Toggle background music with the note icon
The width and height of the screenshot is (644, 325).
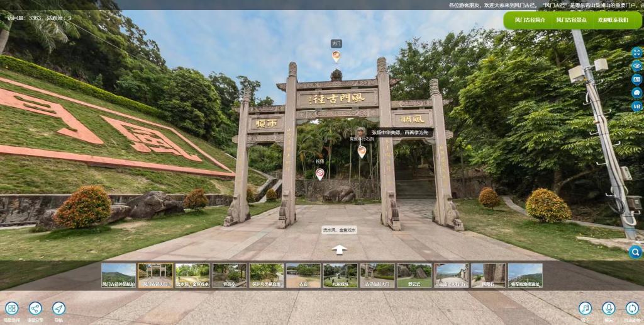(585, 308)
